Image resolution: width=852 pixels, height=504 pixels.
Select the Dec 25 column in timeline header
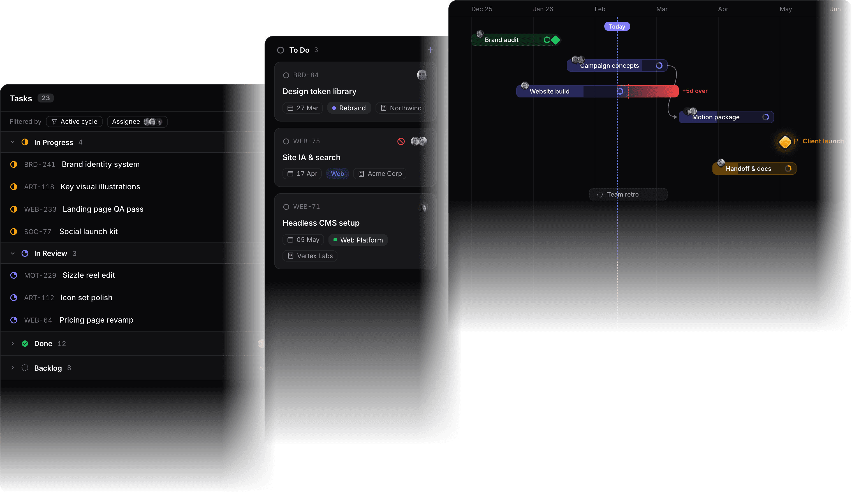pyautogui.click(x=481, y=9)
